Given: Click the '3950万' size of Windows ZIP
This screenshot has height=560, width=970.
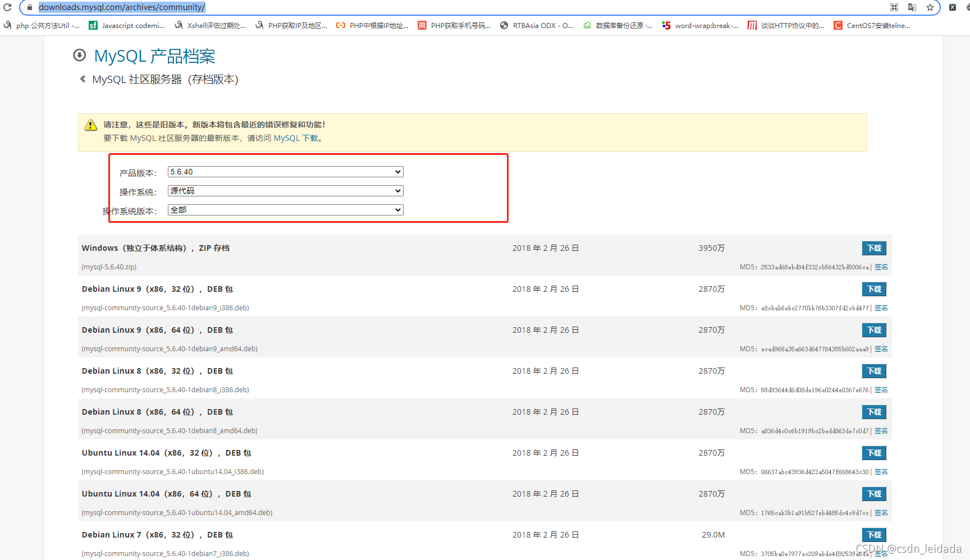Looking at the screenshot, I should click(x=711, y=248).
